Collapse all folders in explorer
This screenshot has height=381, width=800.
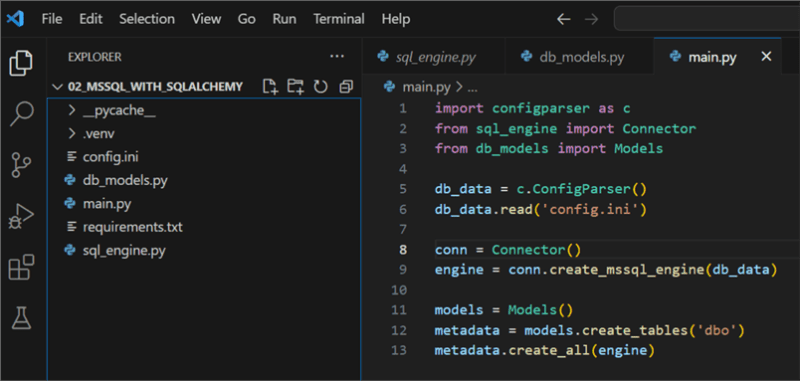[x=346, y=87]
